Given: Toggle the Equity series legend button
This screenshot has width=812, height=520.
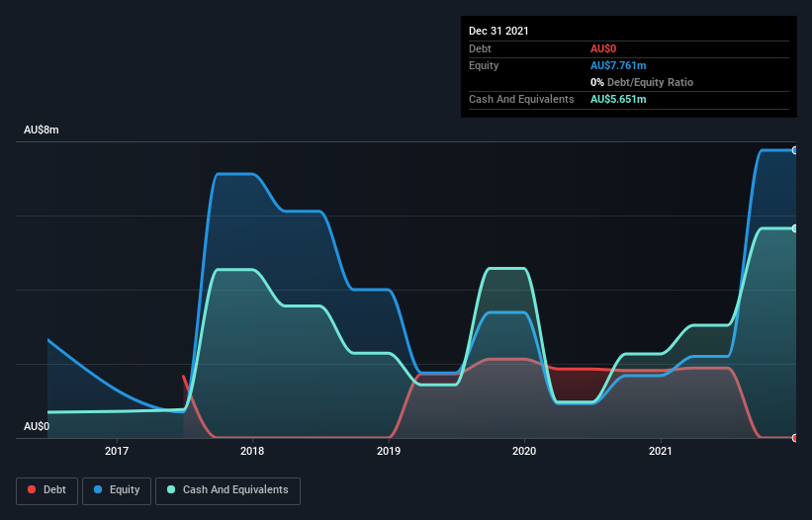Looking at the screenshot, I should coord(117,490).
